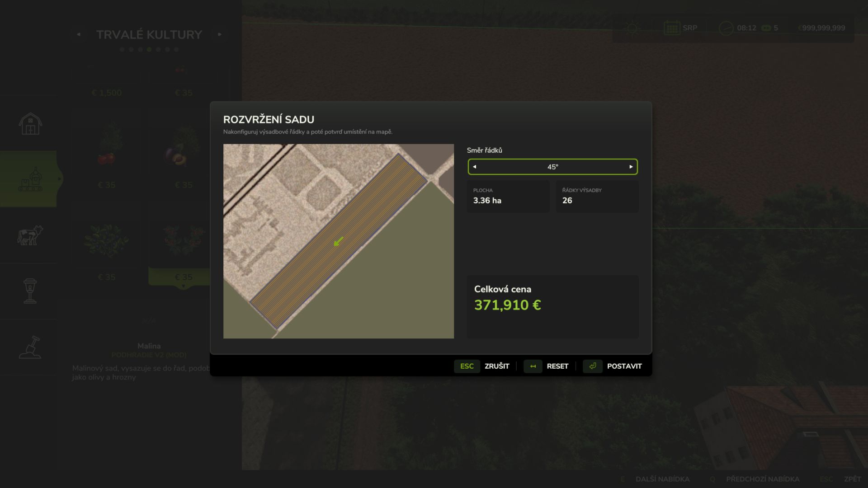This screenshot has height=488, width=868.
Task: Click the clock time icon
Action: point(726,28)
